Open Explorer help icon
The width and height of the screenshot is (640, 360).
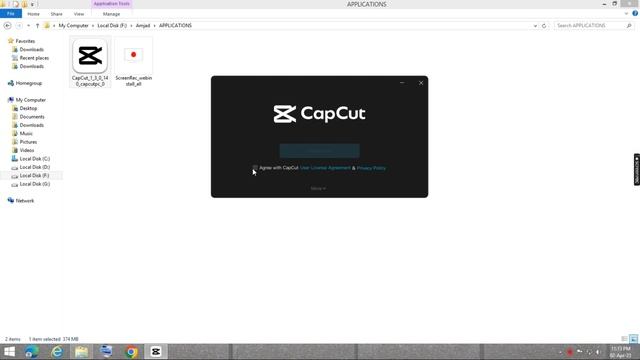(x=635, y=13)
